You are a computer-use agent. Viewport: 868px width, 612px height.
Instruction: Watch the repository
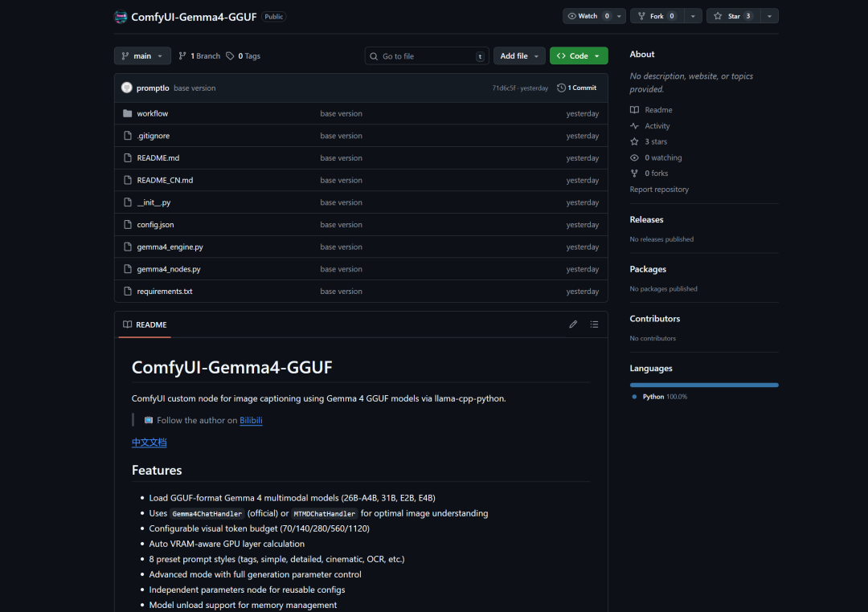click(x=588, y=16)
